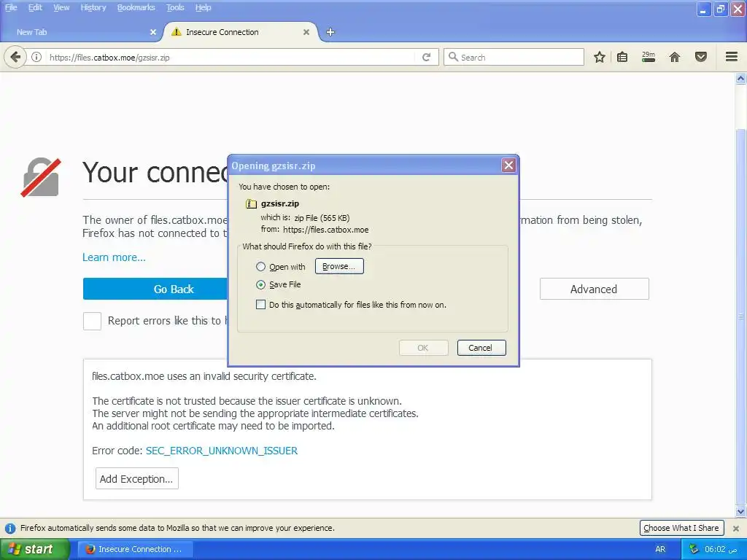Open the History menu
This screenshot has width=747, height=560.
point(93,7)
